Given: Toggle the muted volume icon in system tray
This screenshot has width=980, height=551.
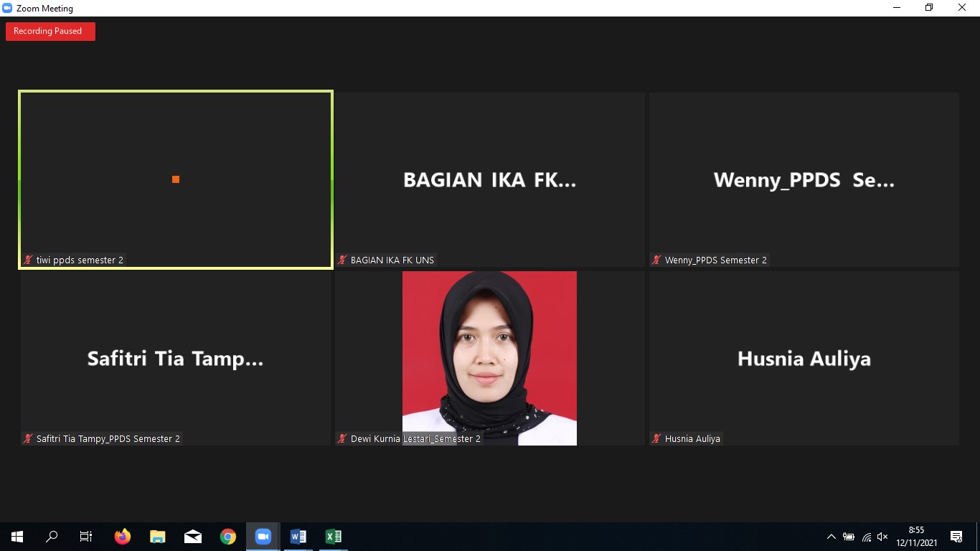Looking at the screenshot, I should [x=883, y=537].
